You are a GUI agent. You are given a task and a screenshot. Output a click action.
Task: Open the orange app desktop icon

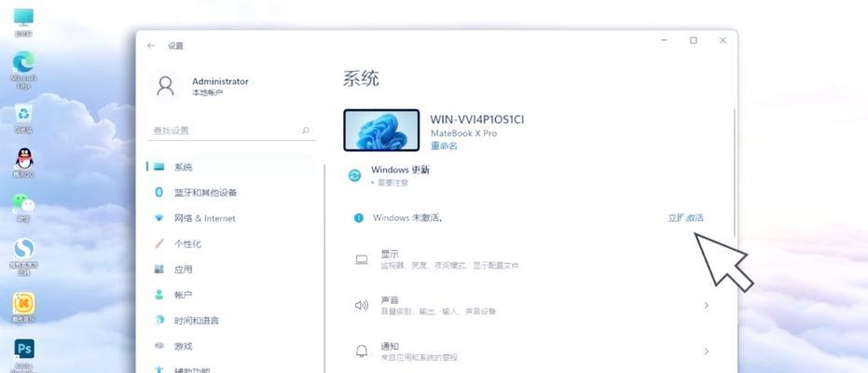pos(23,307)
